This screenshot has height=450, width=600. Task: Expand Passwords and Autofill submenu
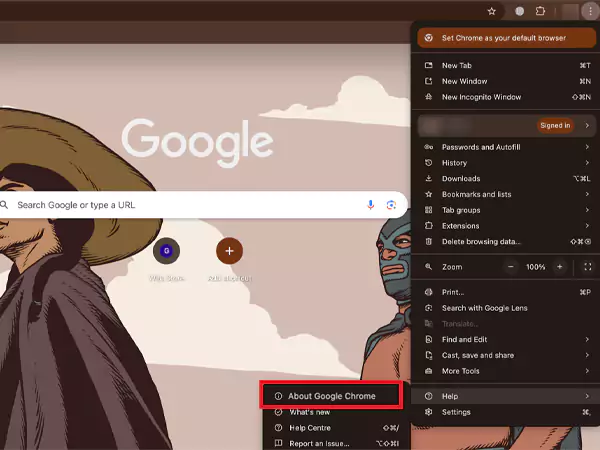click(506, 147)
